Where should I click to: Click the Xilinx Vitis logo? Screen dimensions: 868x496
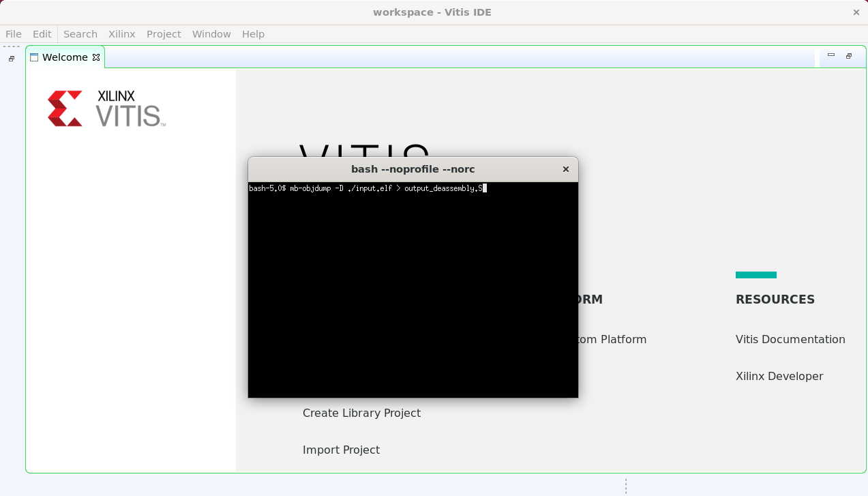pos(106,107)
